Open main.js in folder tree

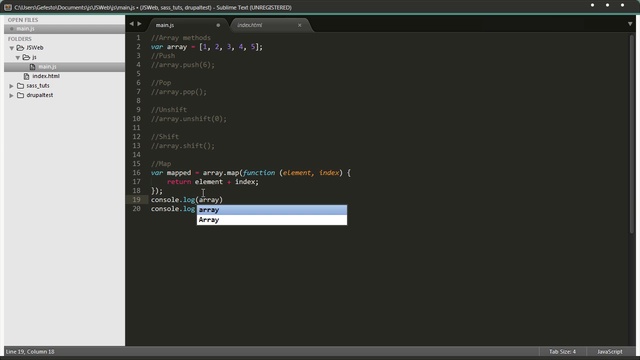[47, 67]
